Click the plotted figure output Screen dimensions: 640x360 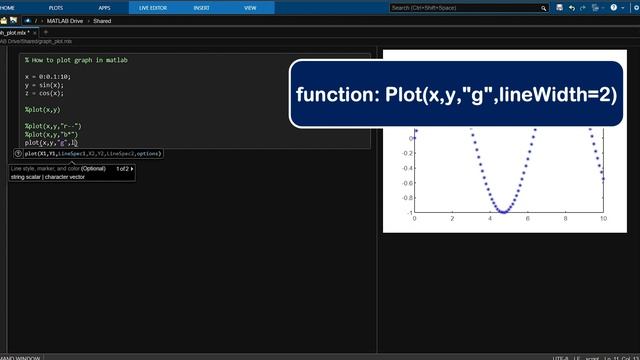(x=504, y=141)
